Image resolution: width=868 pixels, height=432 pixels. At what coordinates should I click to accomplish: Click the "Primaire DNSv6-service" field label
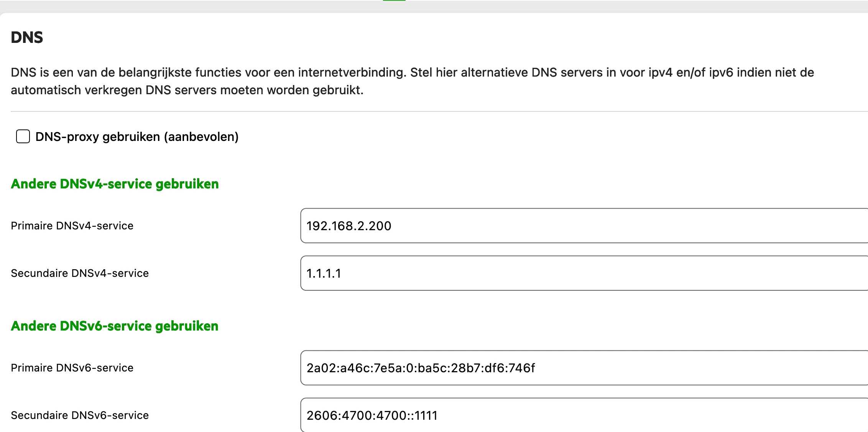coord(72,368)
